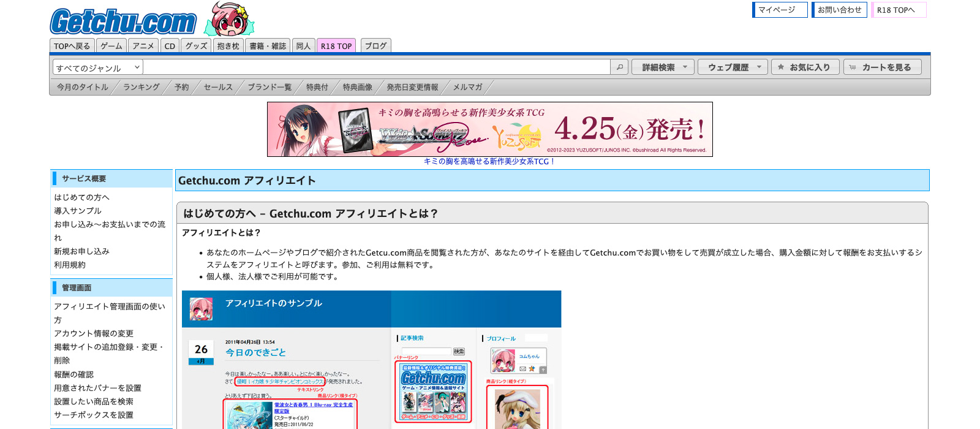
Task: Open the ブログ tab
Action: click(375, 46)
